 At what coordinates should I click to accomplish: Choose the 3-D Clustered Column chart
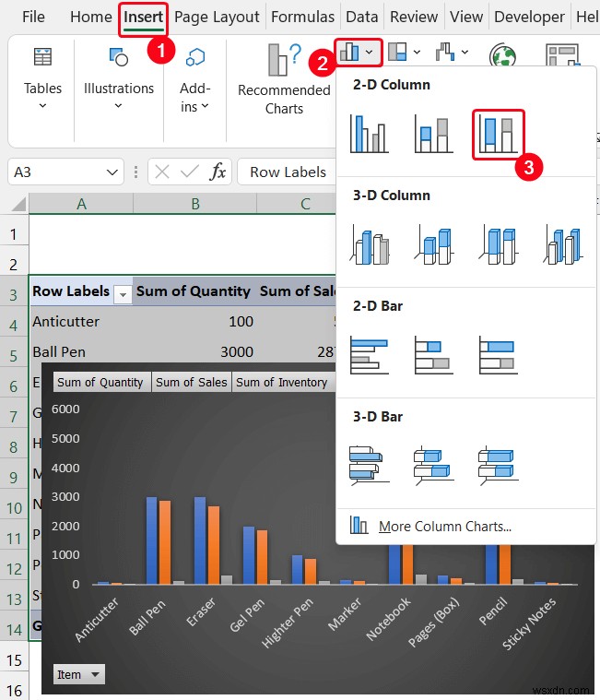(369, 244)
